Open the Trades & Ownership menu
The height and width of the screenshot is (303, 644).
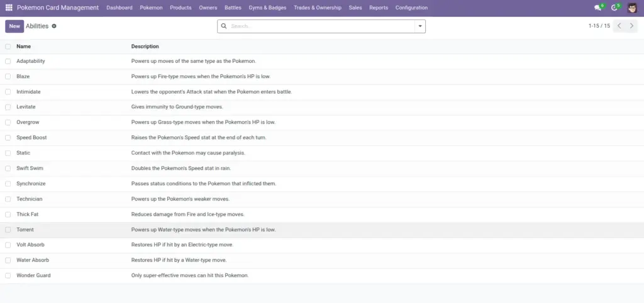point(318,8)
